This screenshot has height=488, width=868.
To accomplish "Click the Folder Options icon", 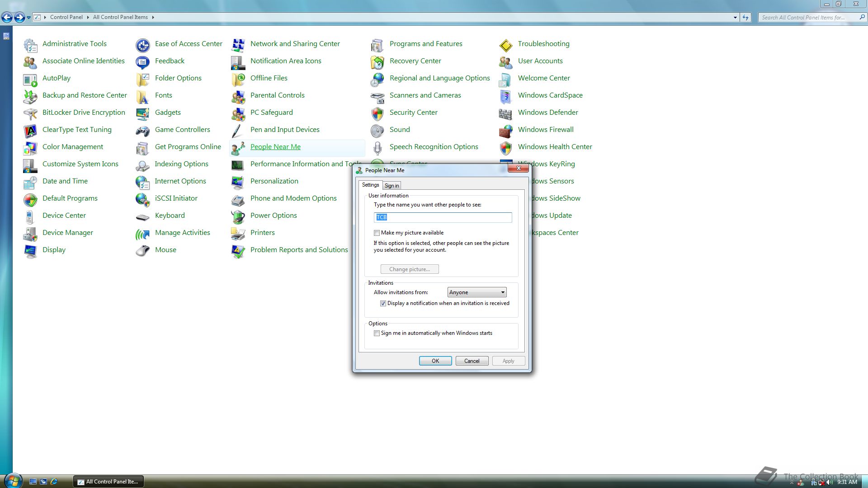I will coord(143,79).
